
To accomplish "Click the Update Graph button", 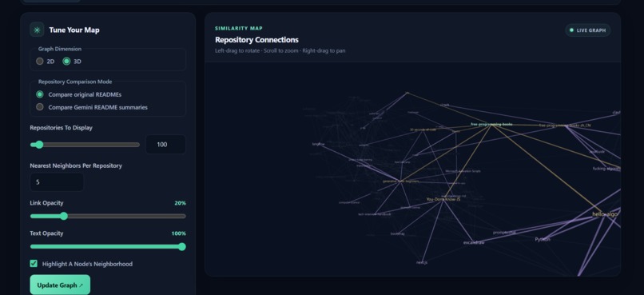I will pos(60,285).
